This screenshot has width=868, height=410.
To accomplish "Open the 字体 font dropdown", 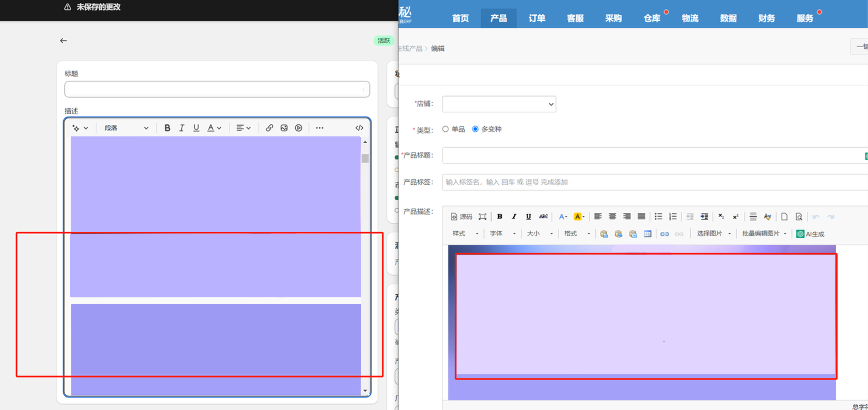I will pyautogui.click(x=502, y=234).
